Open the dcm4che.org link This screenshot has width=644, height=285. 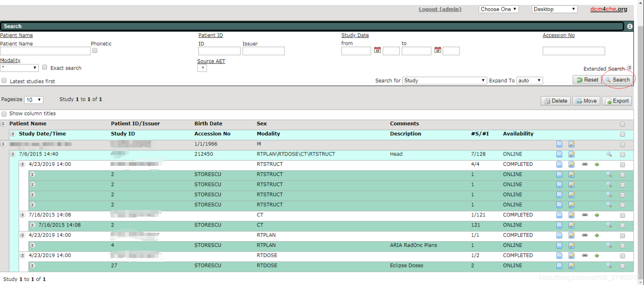pos(608,9)
